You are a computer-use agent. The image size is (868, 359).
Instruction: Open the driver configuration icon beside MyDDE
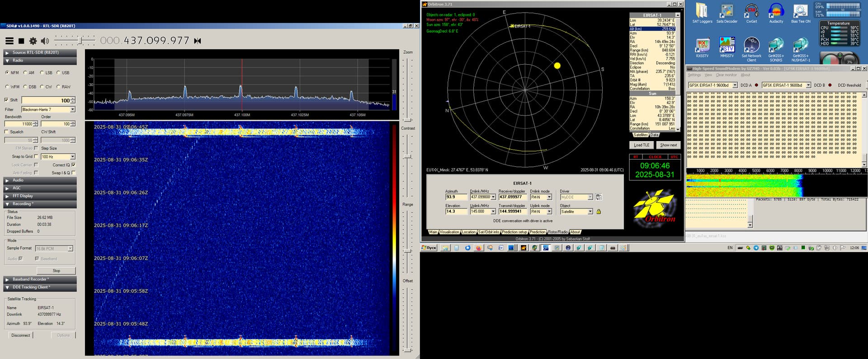(x=599, y=197)
